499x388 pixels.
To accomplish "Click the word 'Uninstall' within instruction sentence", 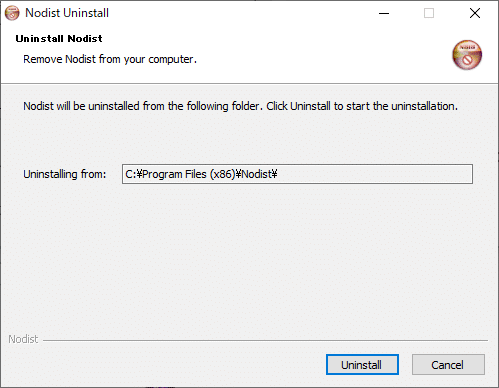I will coord(310,106).
